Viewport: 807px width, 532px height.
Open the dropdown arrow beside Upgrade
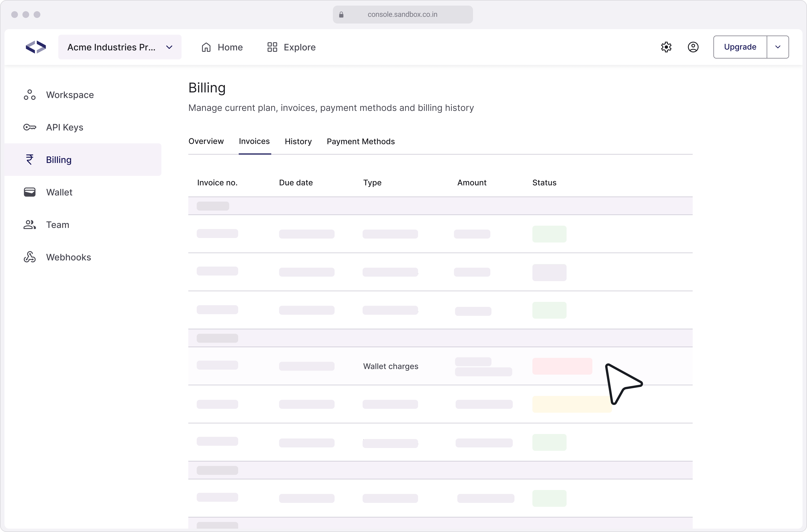coord(777,47)
